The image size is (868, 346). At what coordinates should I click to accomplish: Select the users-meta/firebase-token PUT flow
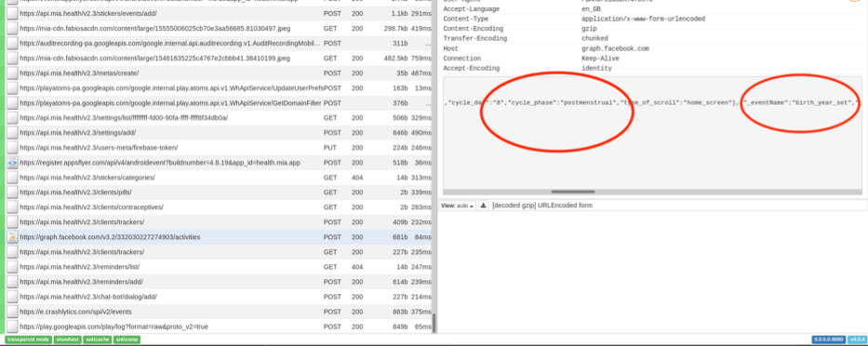[x=219, y=148]
